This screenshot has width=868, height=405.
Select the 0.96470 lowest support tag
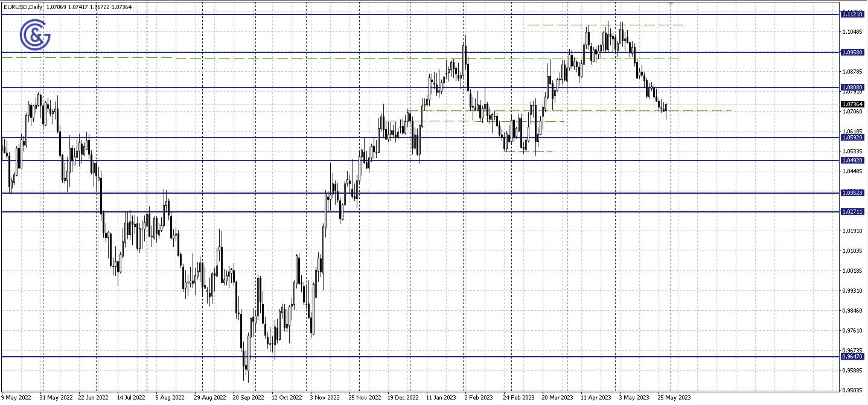853,357
